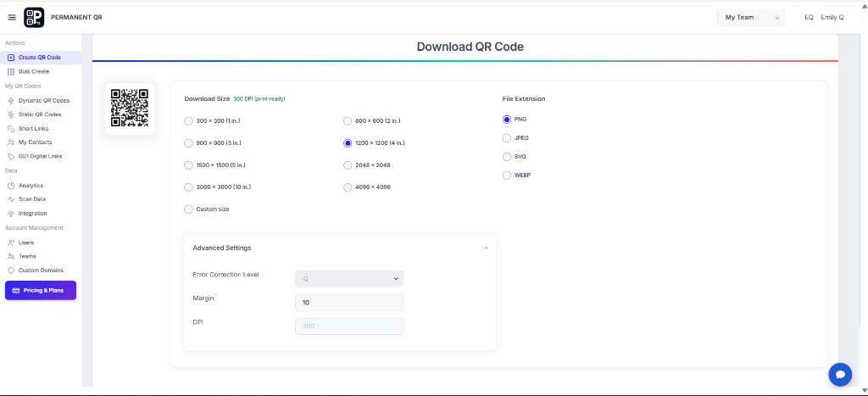The width and height of the screenshot is (868, 396).
Task: Click the Static QR Codes icon
Action: point(11,114)
